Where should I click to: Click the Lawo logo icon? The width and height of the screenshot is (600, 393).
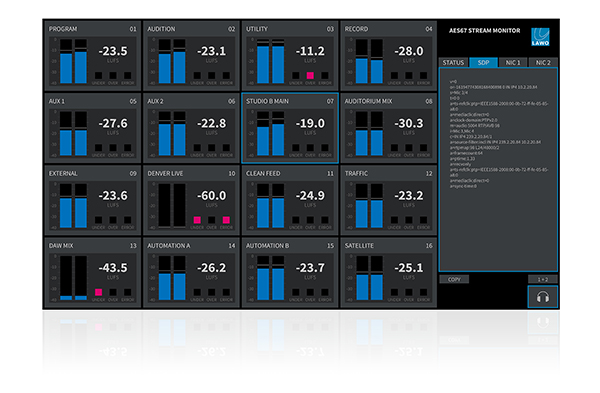coord(540,37)
